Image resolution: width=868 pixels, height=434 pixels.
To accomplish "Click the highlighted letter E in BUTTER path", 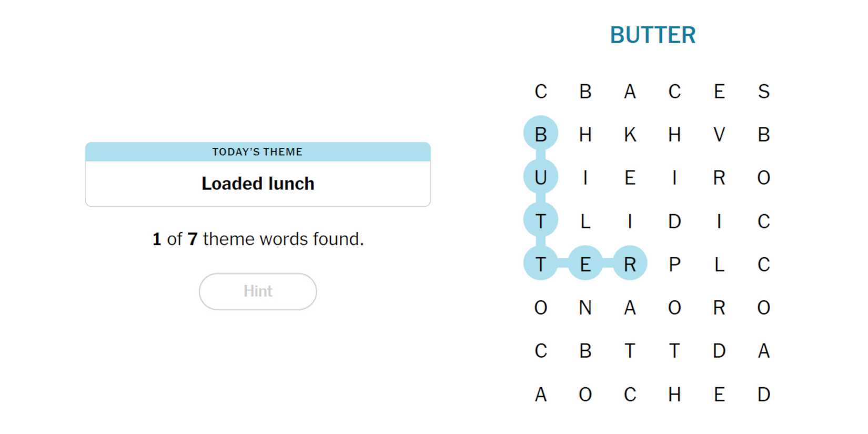I will click(585, 264).
